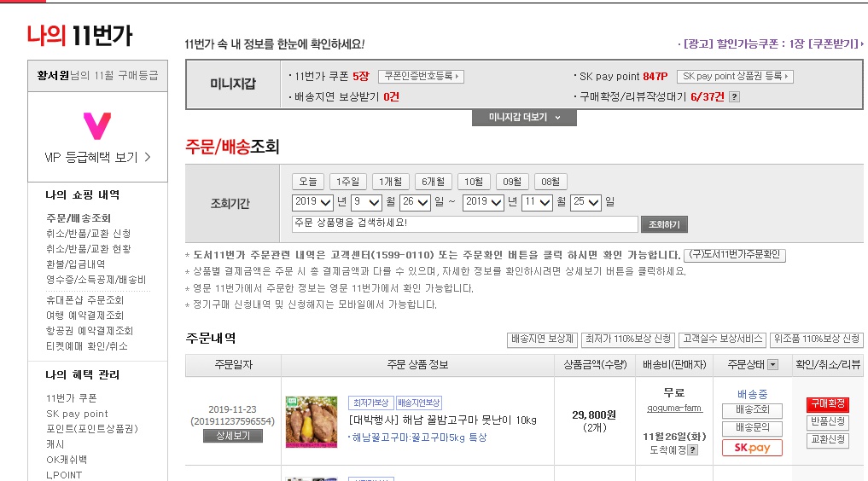Open the end month dropdown showing 11
This screenshot has width=868, height=481.
538,202
